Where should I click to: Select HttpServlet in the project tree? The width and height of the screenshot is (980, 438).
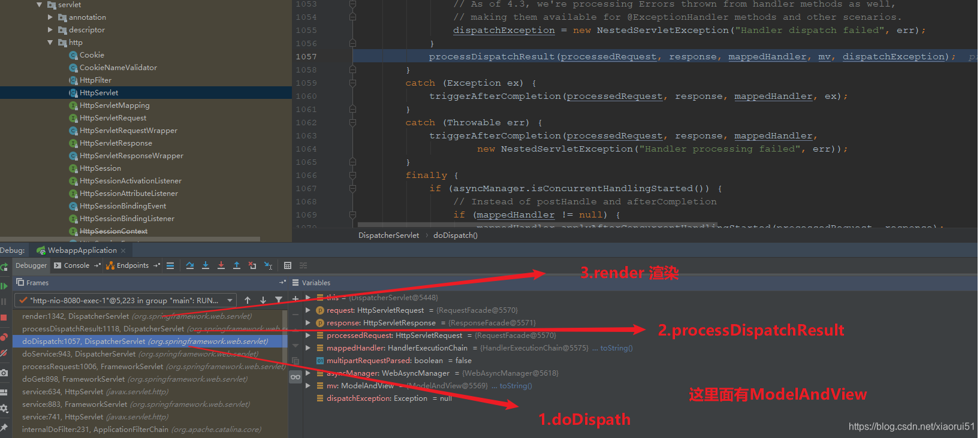(99, 93)
